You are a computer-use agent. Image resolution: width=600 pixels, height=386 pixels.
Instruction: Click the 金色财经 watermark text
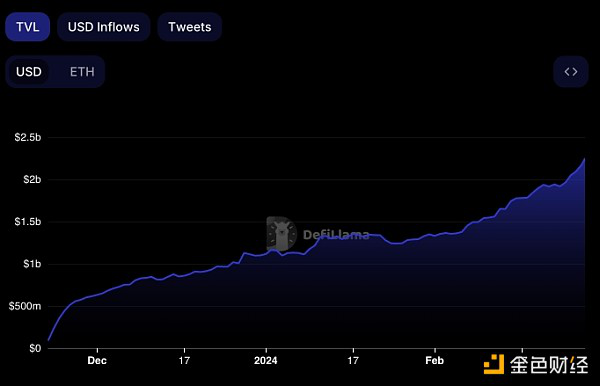(x=549, y=365)
